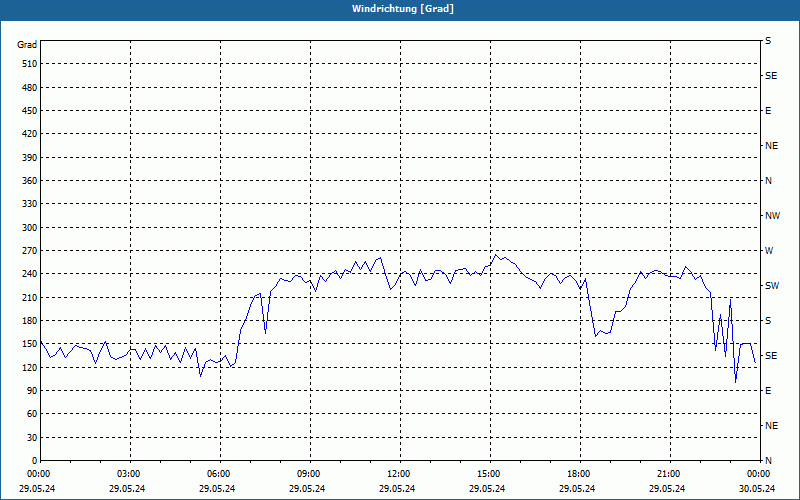Click the N compass label at 0 line
Screen dimensions: 800x500
[x=769, y=461]
